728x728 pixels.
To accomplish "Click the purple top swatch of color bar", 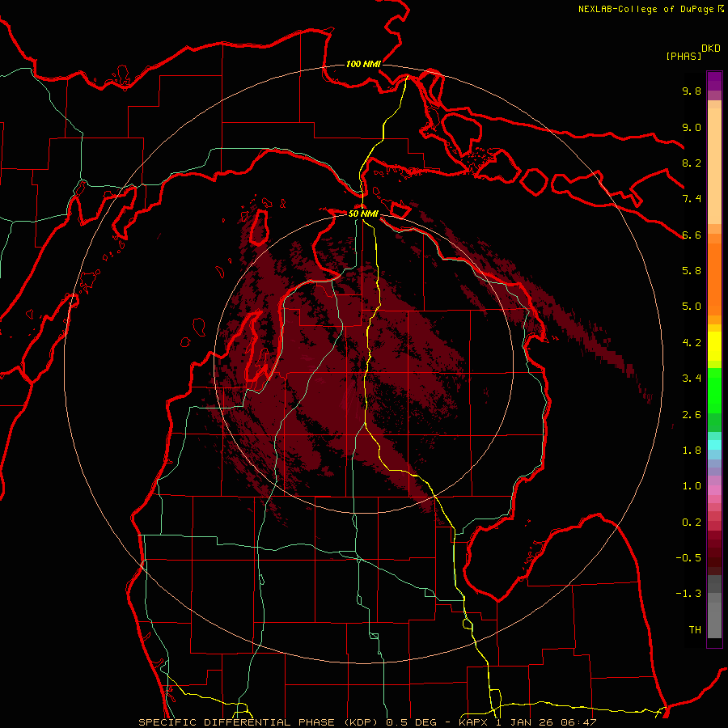I will 714,81.
